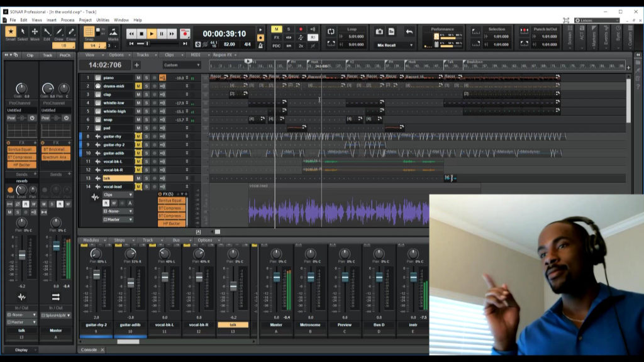The width and height of the screenshot is (644, 362).
Task: Click the Now Time display 00:00:39:10
Action: point(225,34)
